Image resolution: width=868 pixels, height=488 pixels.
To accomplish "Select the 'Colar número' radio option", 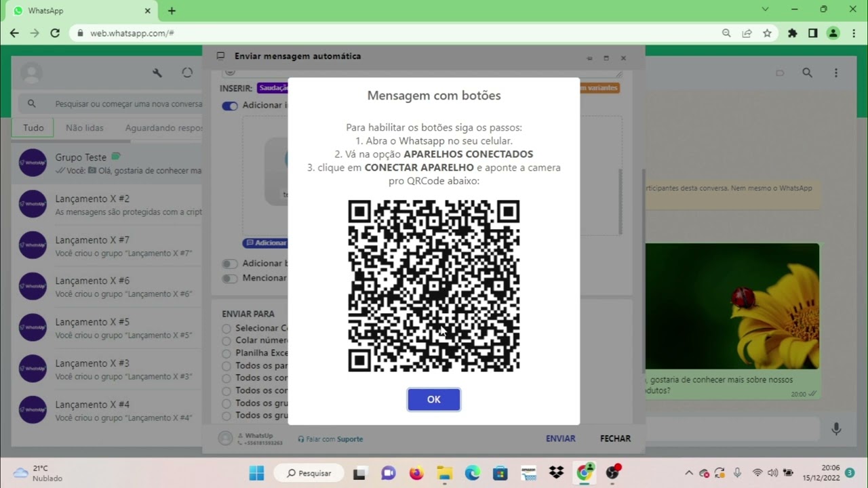I will [226, 341].
